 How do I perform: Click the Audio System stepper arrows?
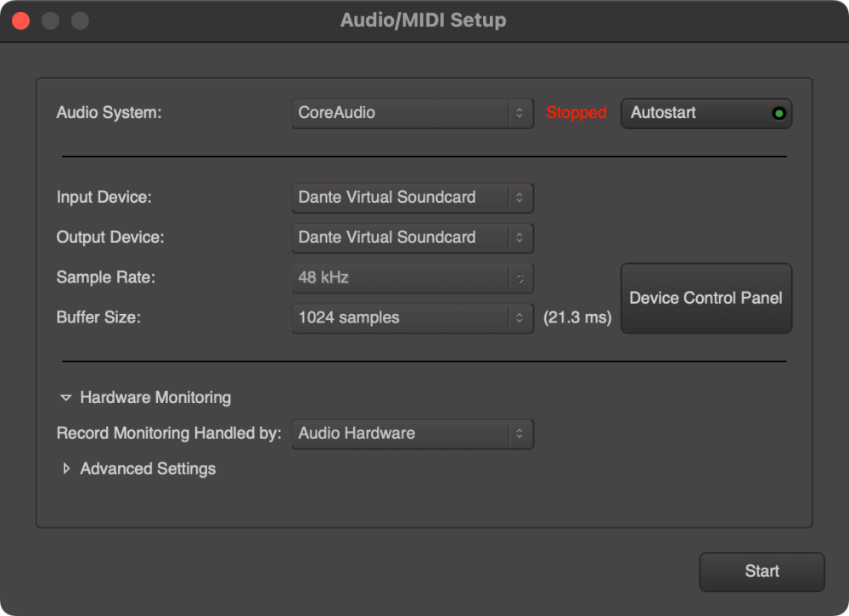[521, 113]
